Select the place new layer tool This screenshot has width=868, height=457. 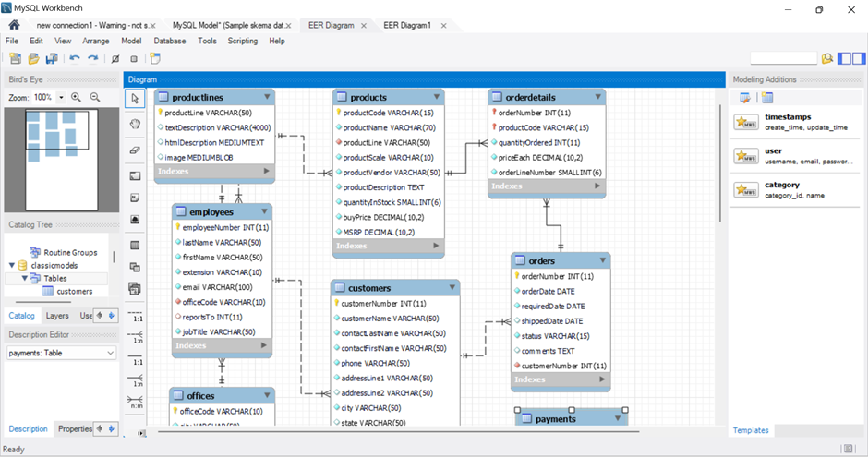(135, 176)
